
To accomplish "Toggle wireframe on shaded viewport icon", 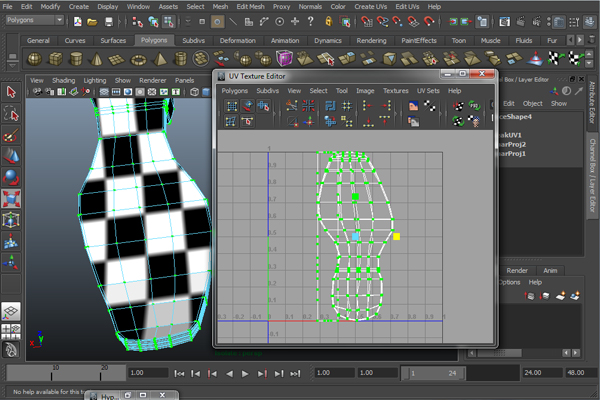I will point(195,92).
